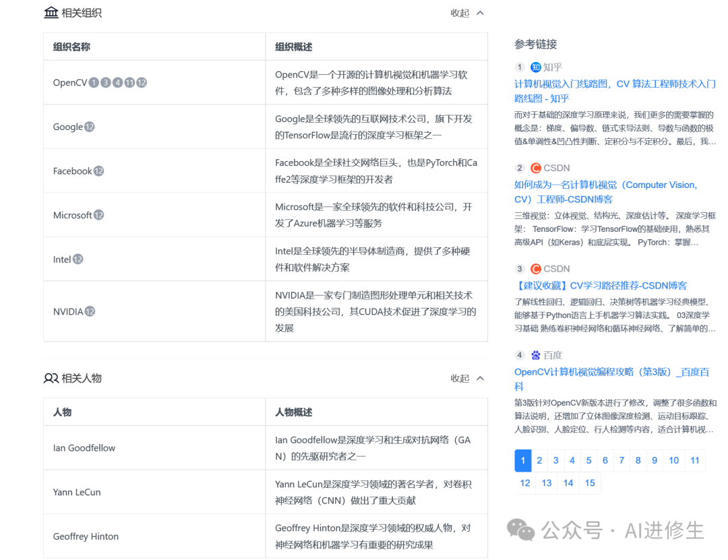Click the Google TensorFlow description text
The width and height of the screenshot is (728, 560).
pos(373,127)
